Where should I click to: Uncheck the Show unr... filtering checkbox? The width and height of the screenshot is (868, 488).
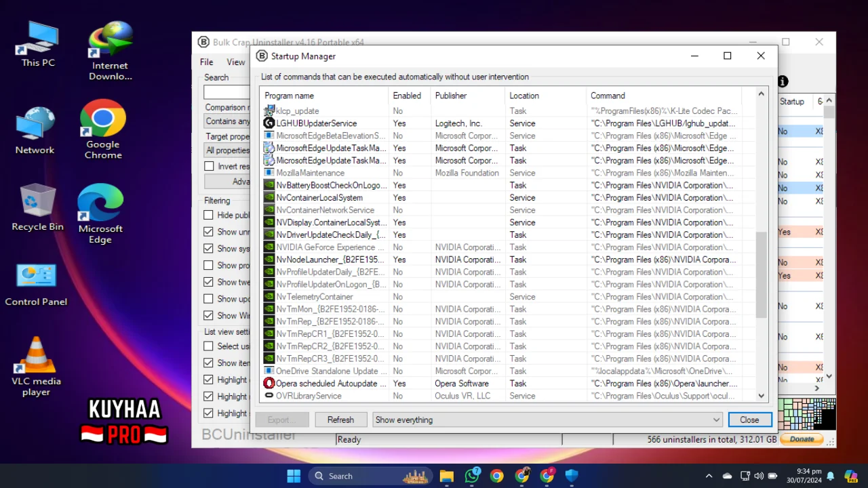[x=209, y=232]
